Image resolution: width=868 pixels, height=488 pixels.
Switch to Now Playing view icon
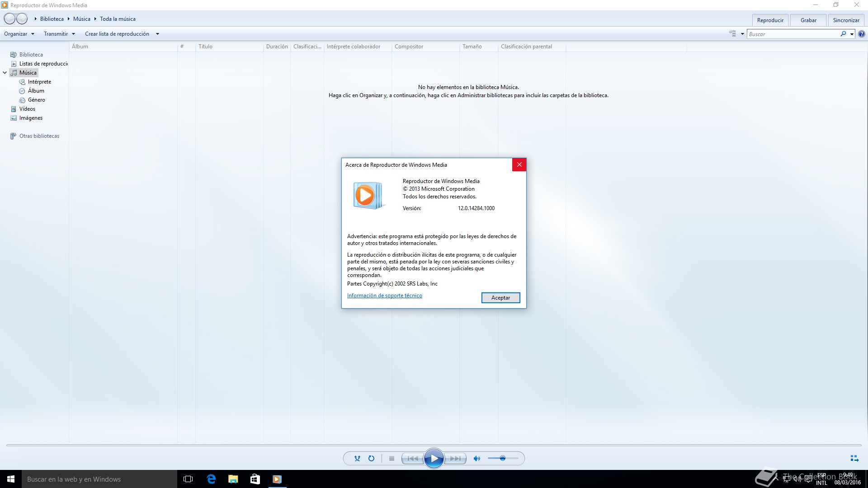point(854,459)
